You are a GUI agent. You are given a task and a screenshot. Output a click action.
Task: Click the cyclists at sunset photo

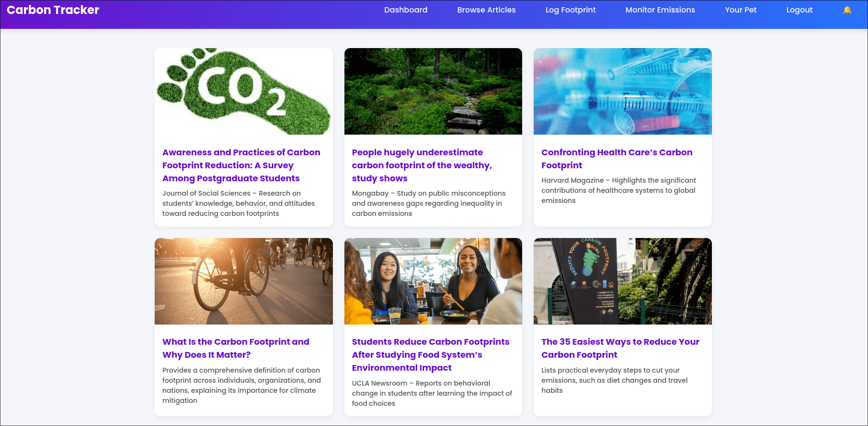[244, 281]
